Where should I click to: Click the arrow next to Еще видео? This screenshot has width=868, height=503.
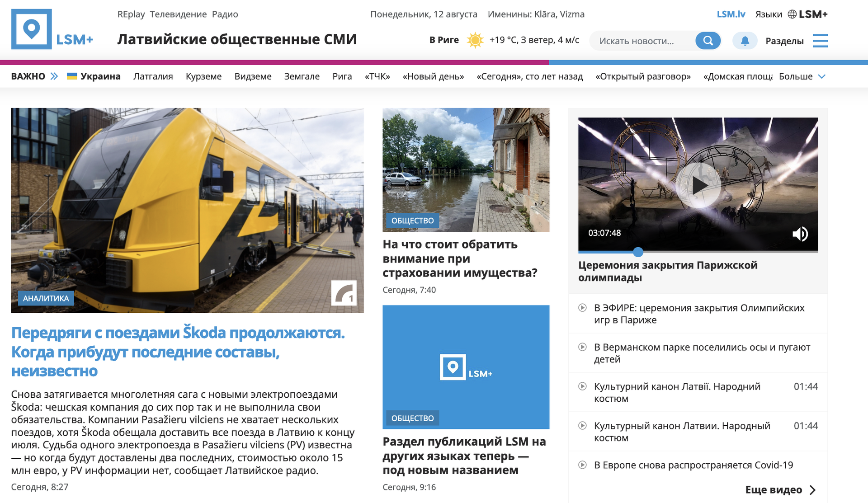coord(813,490)
